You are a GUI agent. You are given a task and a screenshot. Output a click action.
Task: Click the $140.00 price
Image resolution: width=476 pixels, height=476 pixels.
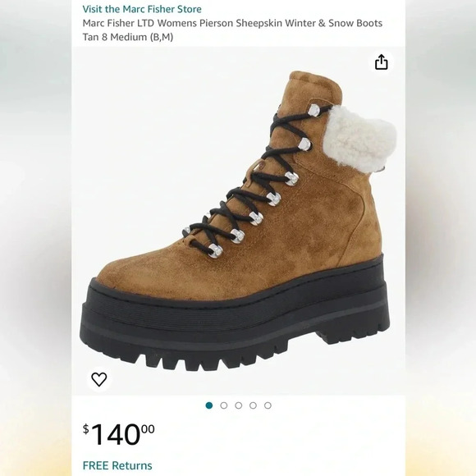(118, 434)
